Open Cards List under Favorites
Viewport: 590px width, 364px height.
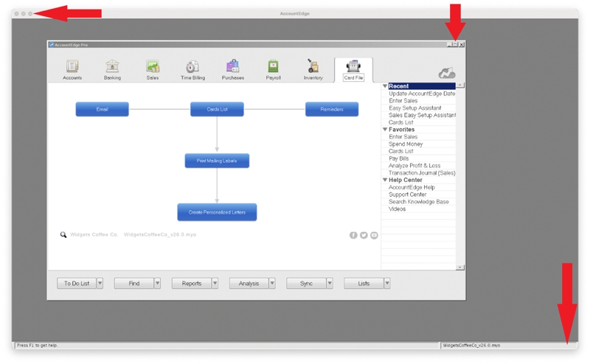401,151
